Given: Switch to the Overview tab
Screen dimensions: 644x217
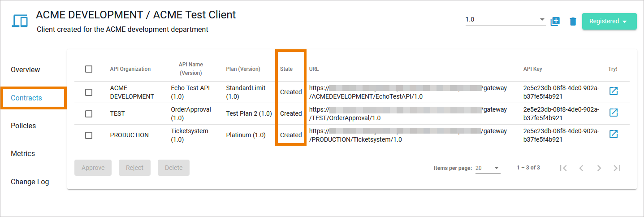Looking at the screenshot, I should pos(26,70).
